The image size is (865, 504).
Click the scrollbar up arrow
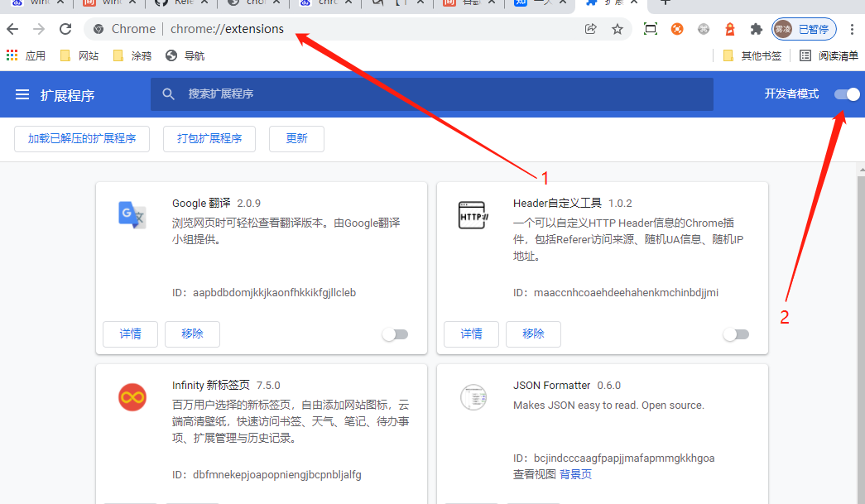861,170
